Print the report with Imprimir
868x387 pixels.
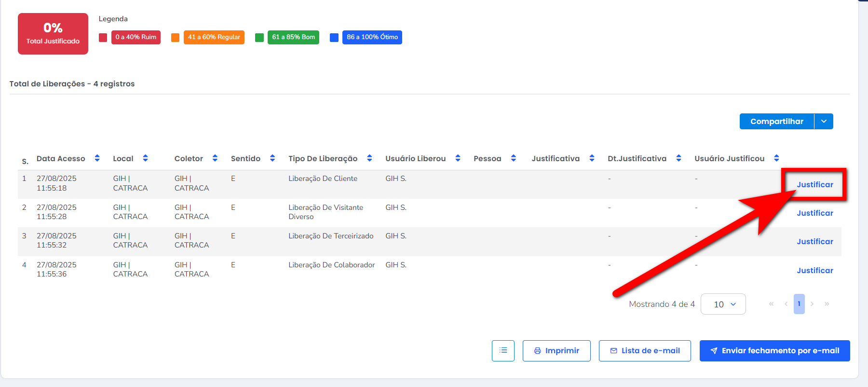[556, 350]
